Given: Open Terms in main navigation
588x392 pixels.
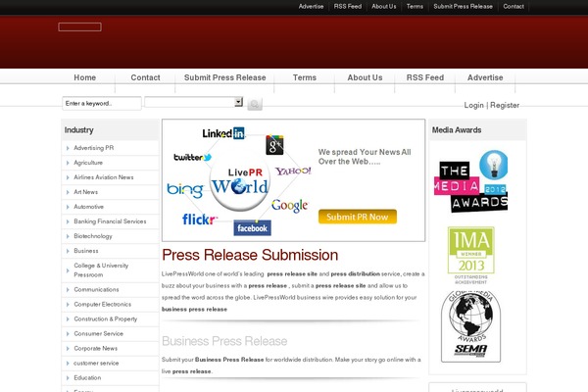Looking at the screenshot, I should pos(305,77).
